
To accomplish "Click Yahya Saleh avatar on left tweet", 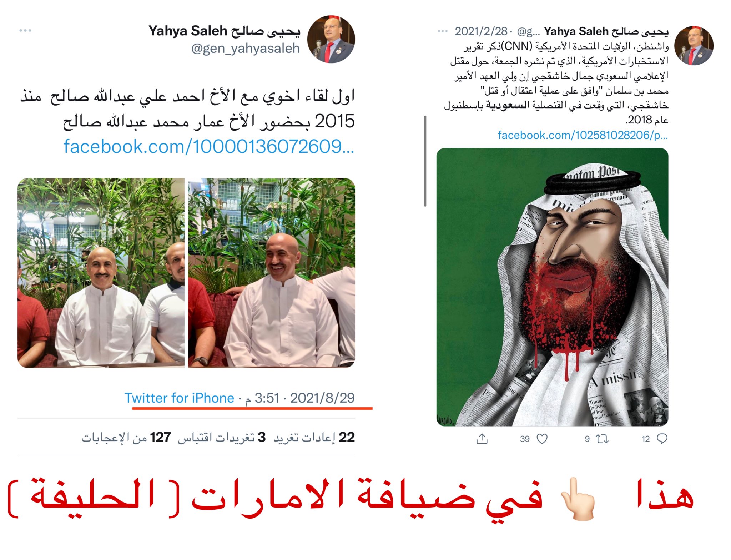I will click(x=331, y=39).
